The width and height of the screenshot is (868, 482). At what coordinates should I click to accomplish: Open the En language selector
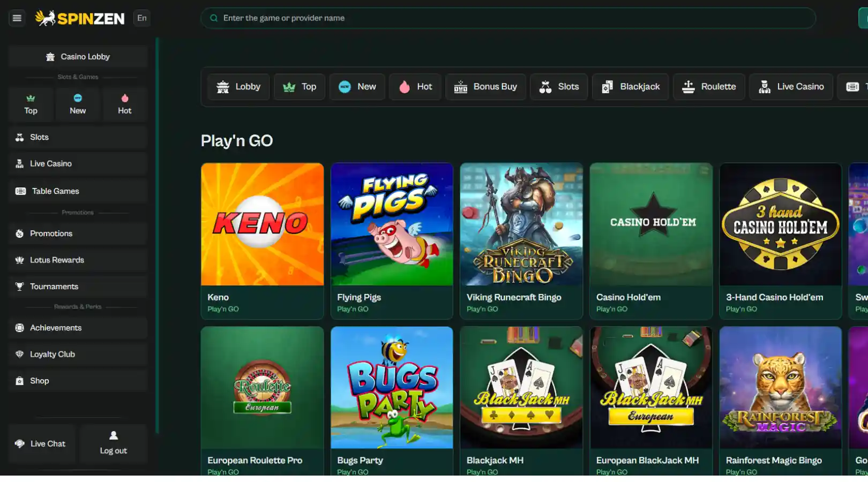click(x=141, y=18)
